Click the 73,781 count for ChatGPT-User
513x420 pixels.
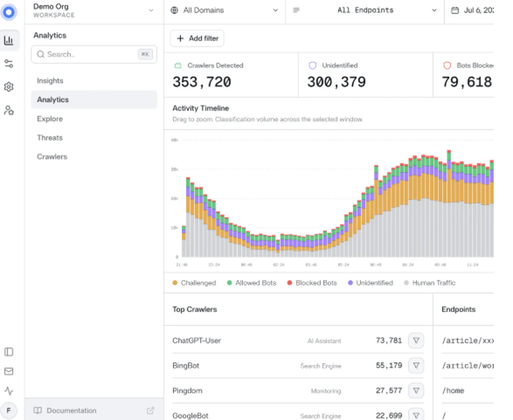coord(389,341)
